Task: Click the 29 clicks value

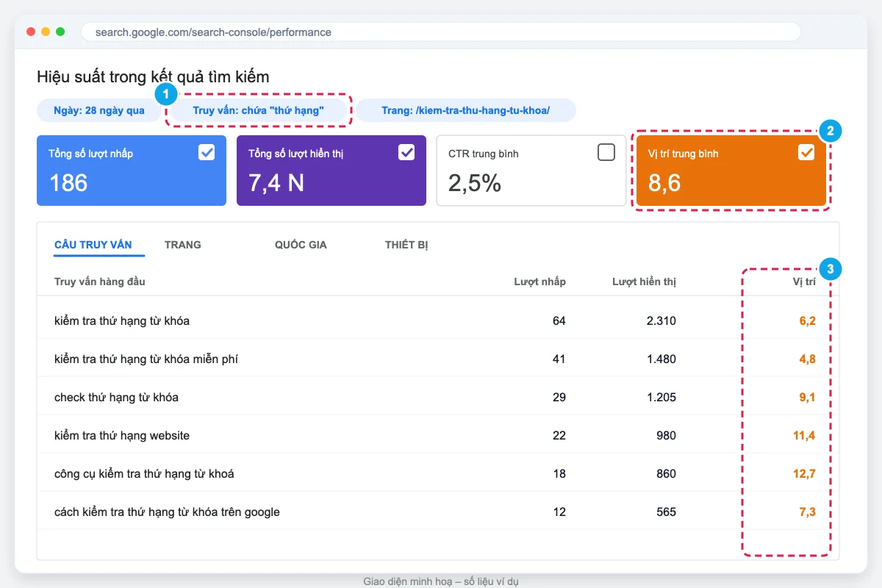Action: (x=559, y=397)
